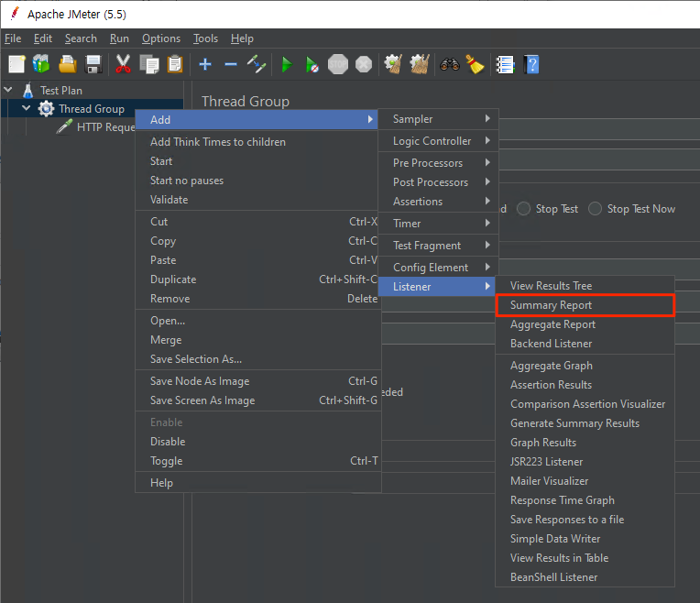The width and height of the screenshot is (700, 603).
Task: Expand the Pre Processors submenu
Action: [438, 162]
